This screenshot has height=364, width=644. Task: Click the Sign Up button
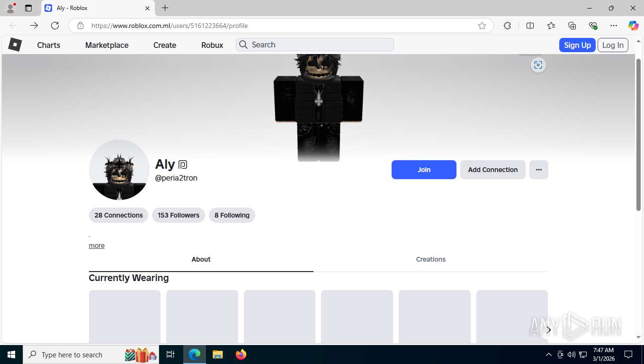click(577, 45)
